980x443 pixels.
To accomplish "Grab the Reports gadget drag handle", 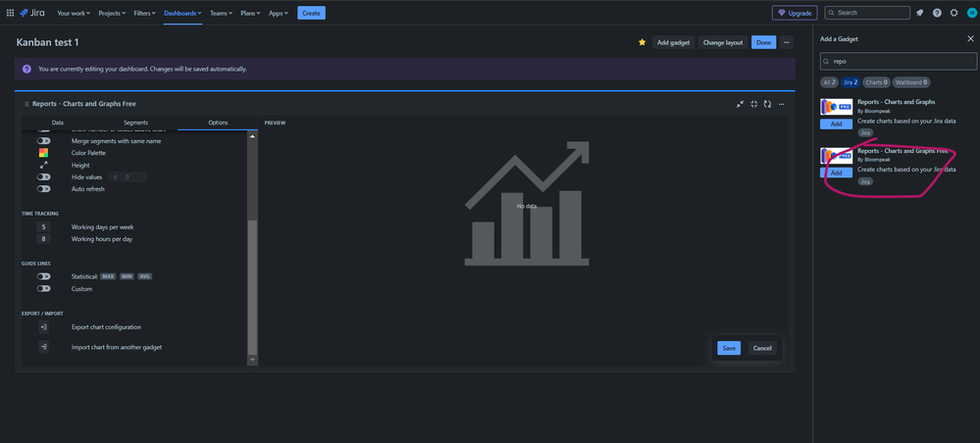I will coord(26,104).
